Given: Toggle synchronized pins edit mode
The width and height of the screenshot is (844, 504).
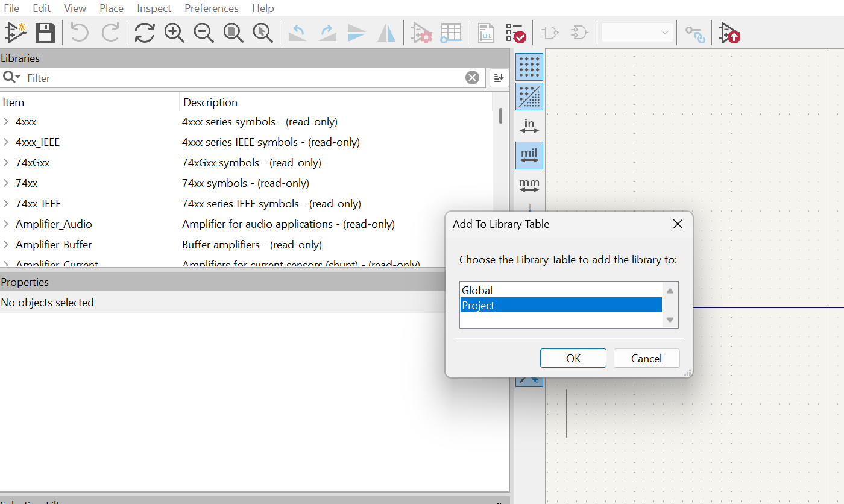Looking at the screenshot, I should click(x=695, y=33).
